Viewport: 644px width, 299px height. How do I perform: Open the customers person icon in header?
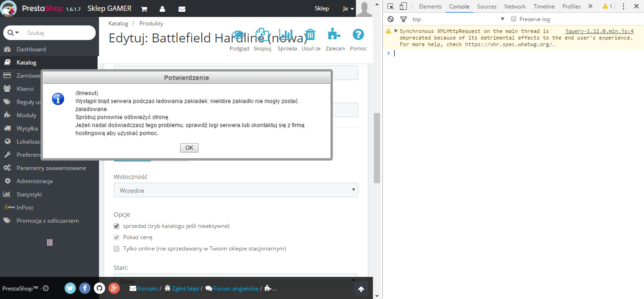click(x=163, y=9)
